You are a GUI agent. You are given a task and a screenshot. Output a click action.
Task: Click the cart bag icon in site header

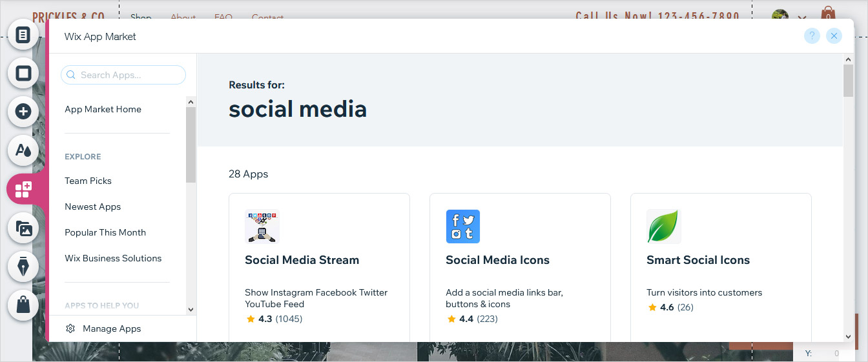(828, 14)
